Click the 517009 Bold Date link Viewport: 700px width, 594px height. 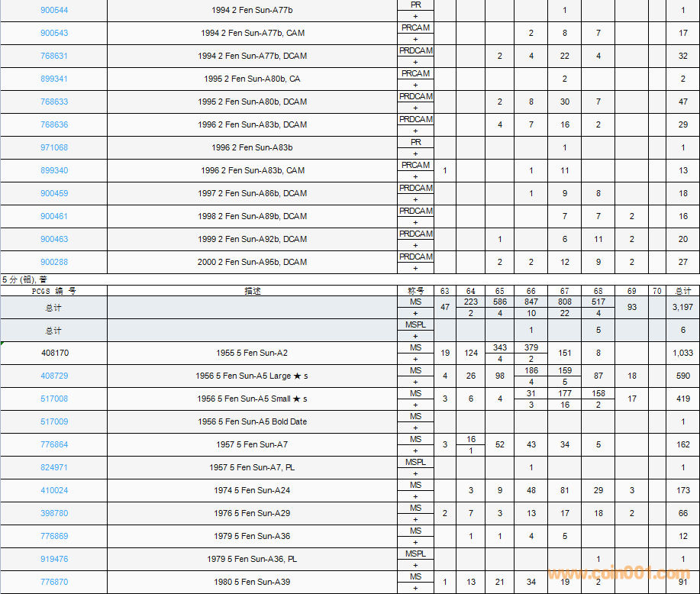coord(54,421)
